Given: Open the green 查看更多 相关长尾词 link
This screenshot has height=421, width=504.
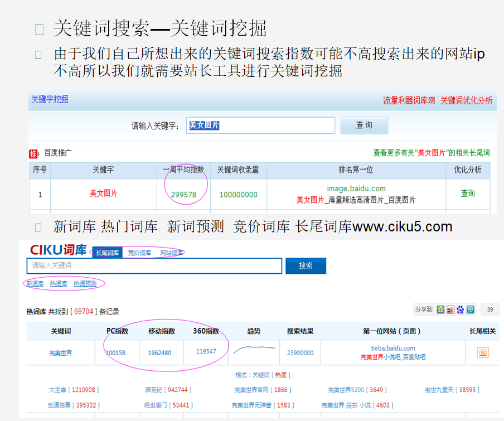Looking at the screenshot, I should coord(432,153).
